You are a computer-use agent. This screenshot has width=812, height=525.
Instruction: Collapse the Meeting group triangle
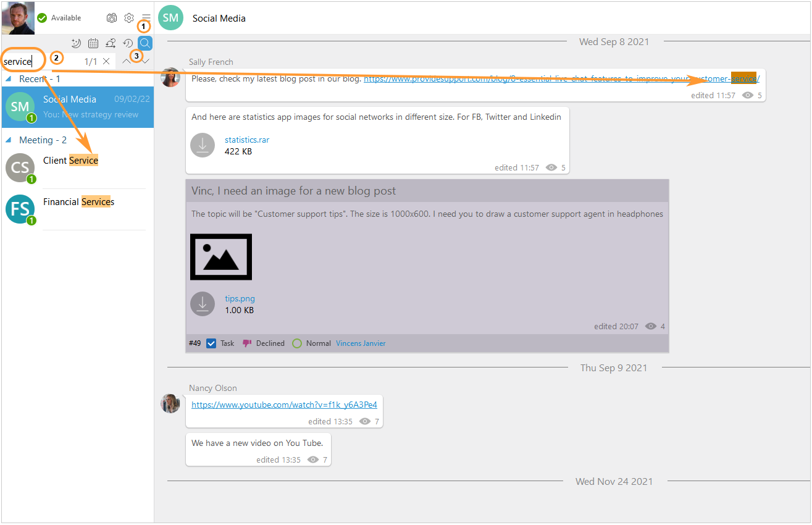9,140
